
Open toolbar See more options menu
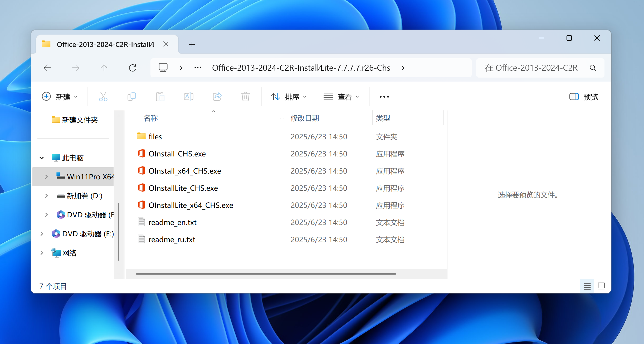(384, 97)
